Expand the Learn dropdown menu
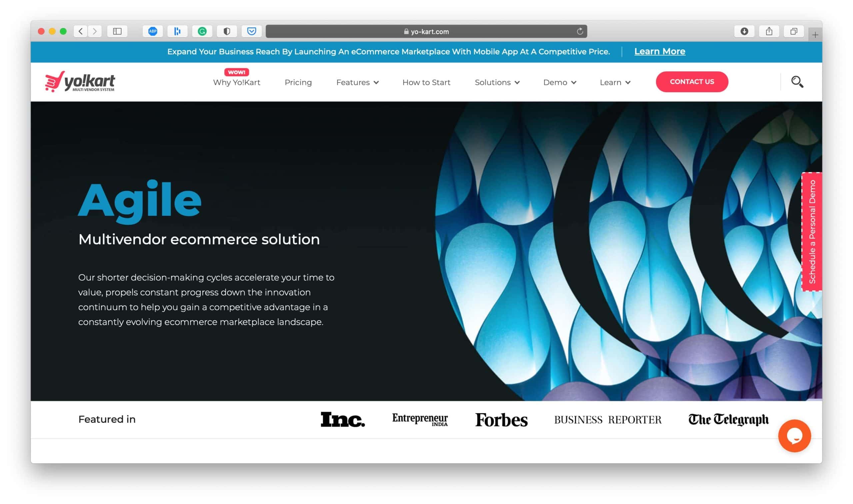This screenshot has height=504, width=853. click(x=615, y=82)
